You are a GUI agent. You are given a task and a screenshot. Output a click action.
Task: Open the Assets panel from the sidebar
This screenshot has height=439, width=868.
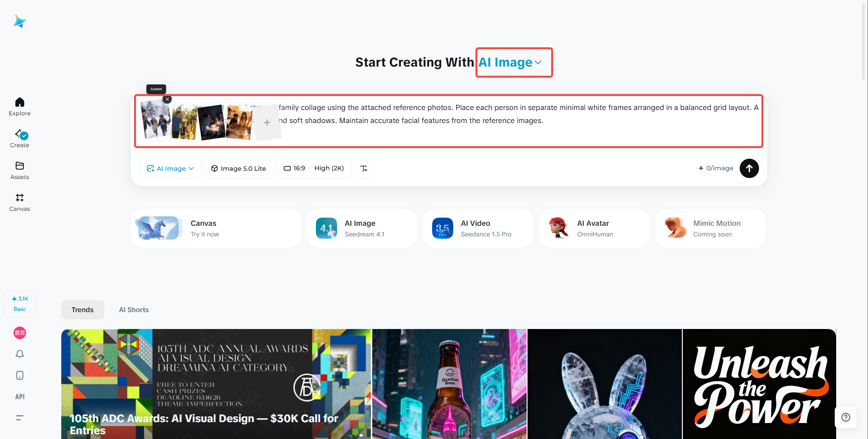pyautogui.click(x=19, y=170)
